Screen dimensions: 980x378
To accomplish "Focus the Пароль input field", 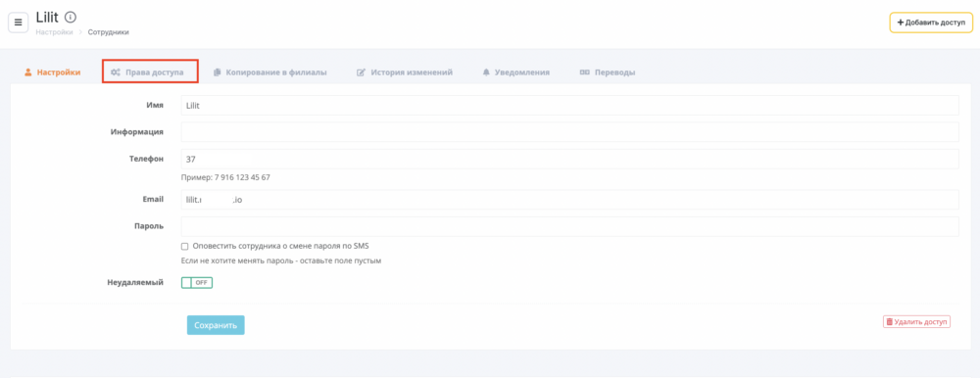I will pos(570,226).
